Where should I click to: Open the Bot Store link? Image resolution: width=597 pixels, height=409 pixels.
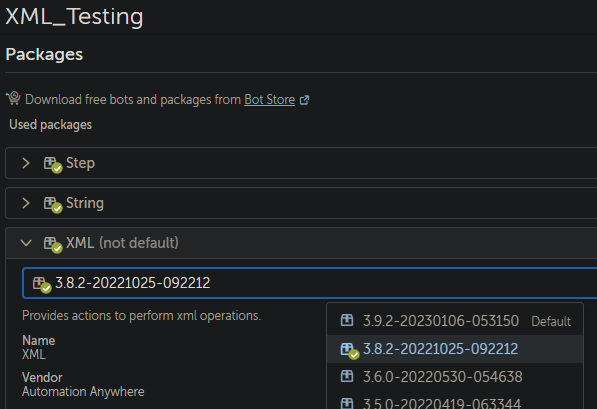click(269, 100)
